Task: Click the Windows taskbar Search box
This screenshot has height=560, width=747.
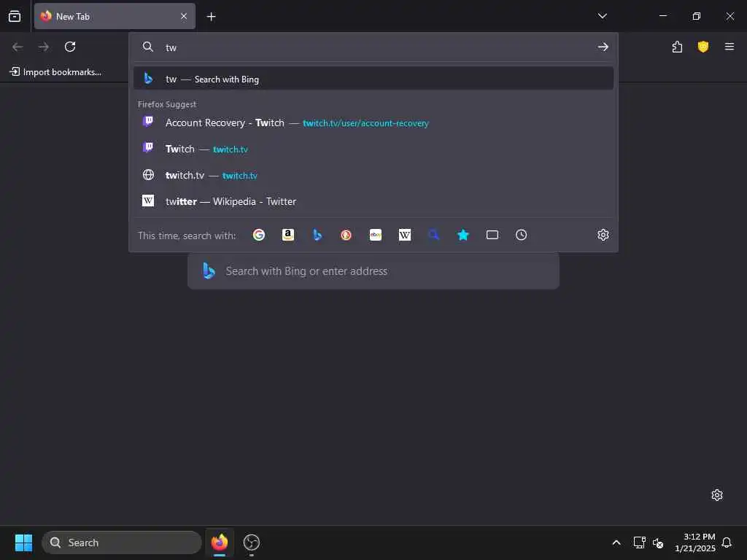Action: coord(122,542)
